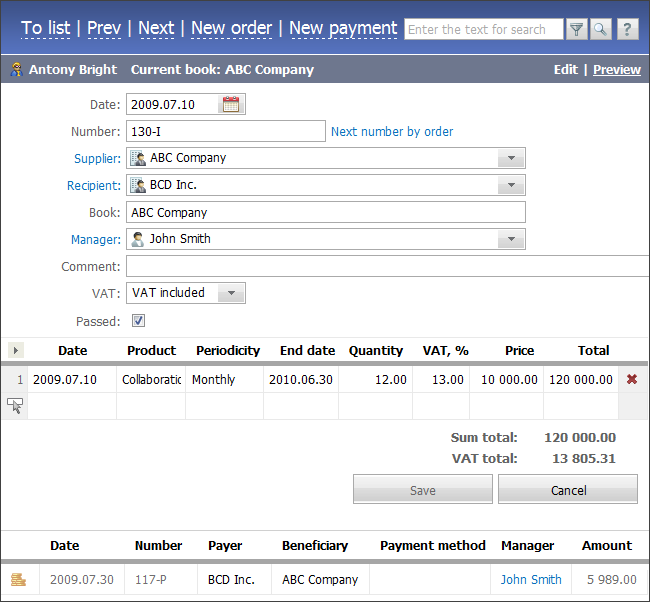Toggle the Passed checkbox
The width and height of the screenshot is (650, 602).
coord(138,320)
